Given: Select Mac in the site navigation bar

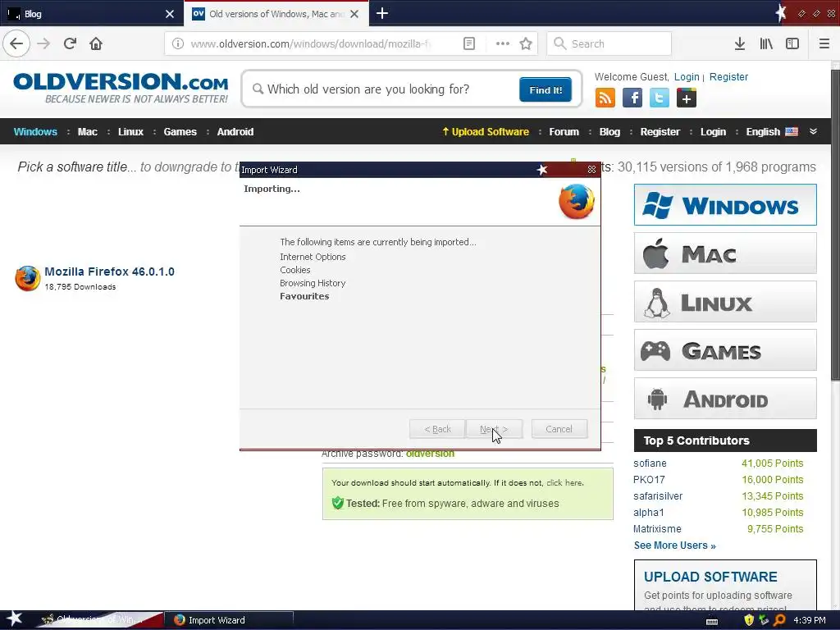Looking at the screenshot, I should click(87, 132).
